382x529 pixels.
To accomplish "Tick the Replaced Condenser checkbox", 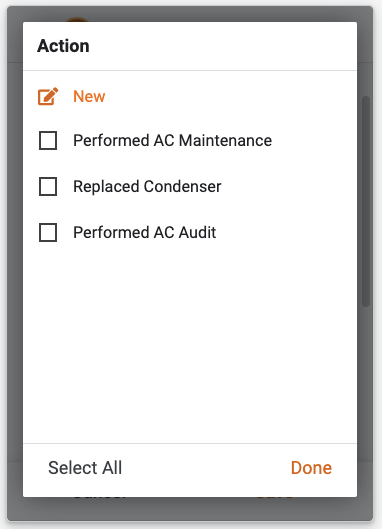I will pos(48,187).
